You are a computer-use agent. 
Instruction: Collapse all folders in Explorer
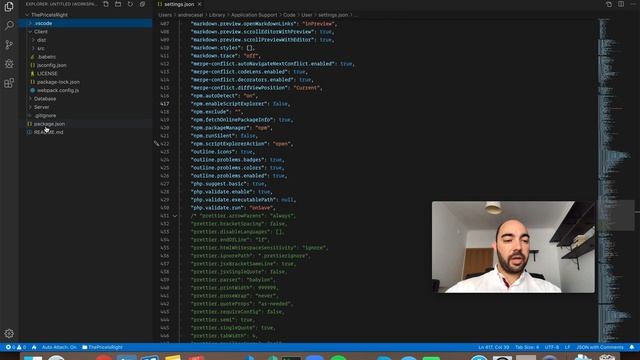click(142, 4)
